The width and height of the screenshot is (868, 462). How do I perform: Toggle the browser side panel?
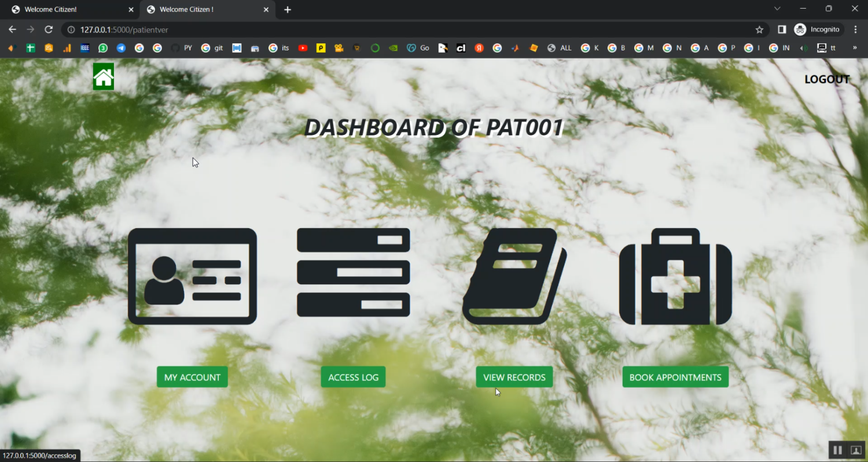[x=782, y=30]
